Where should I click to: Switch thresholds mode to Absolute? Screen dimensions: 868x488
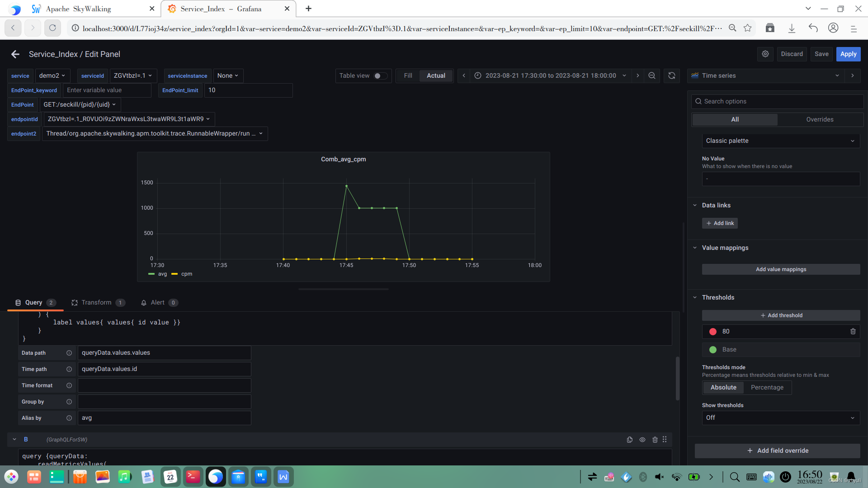click(x=723, y=388)
